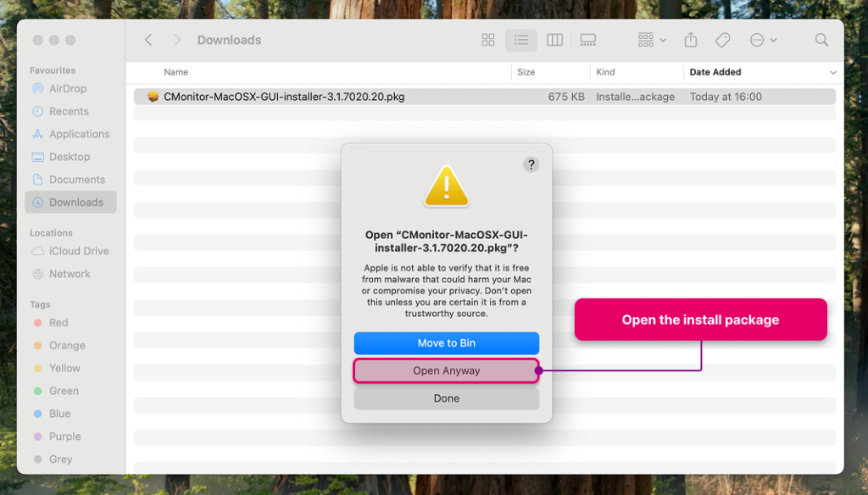868x495 pixels.
Task: Select Downloads in the sidebar
Action: (71, 202)
